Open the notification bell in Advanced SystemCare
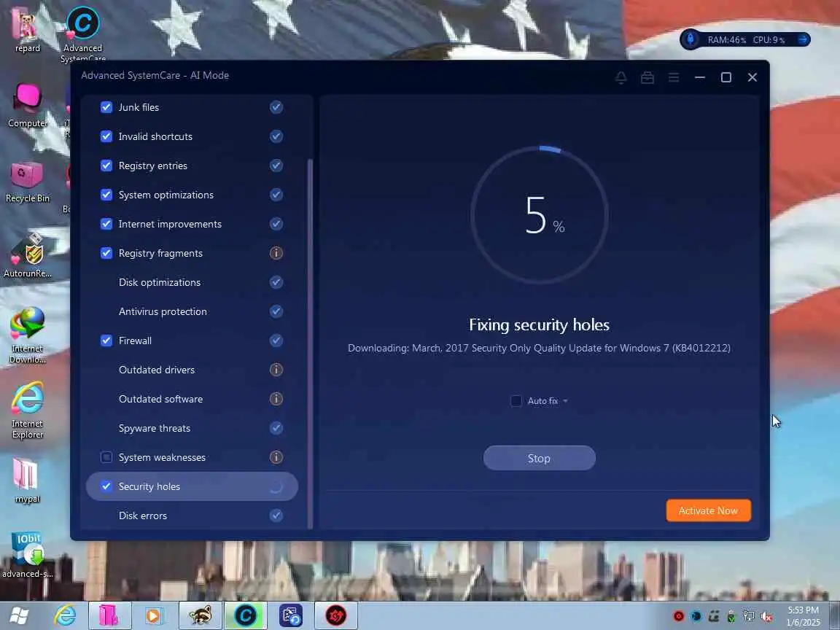This screenshot has width=840, height=630. [x=621, y=78]
